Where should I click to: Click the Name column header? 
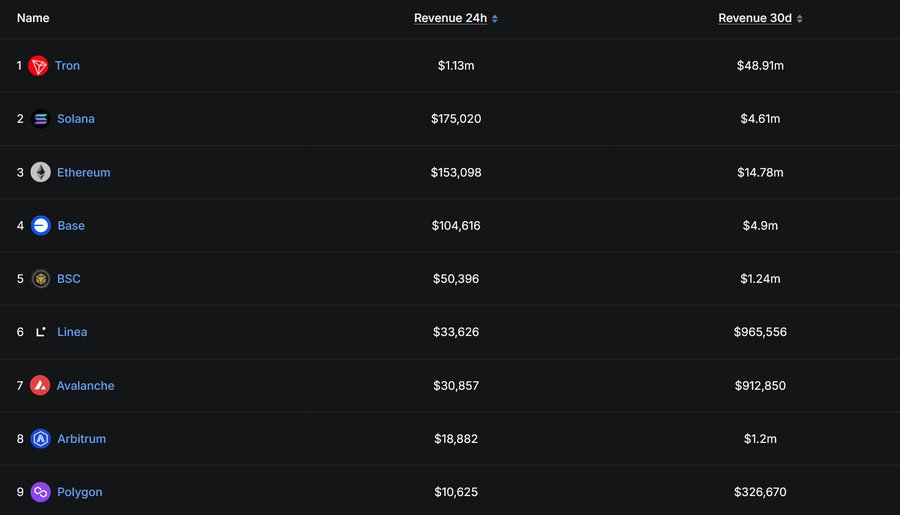click(33, 18)
